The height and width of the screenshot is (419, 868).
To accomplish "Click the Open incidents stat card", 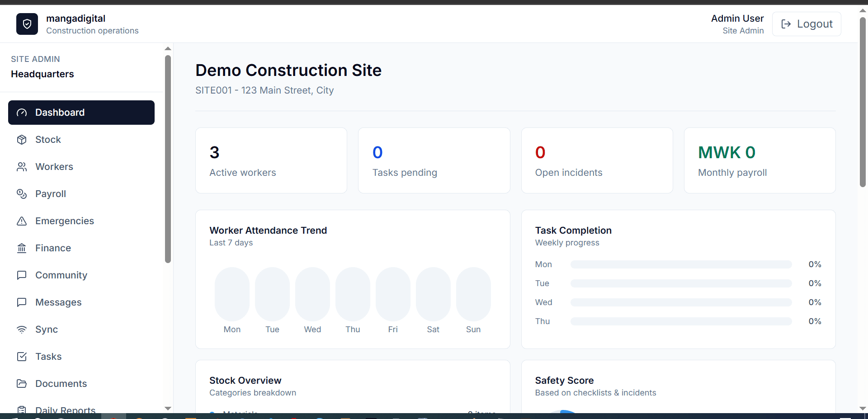I will [x=597, y=160].
